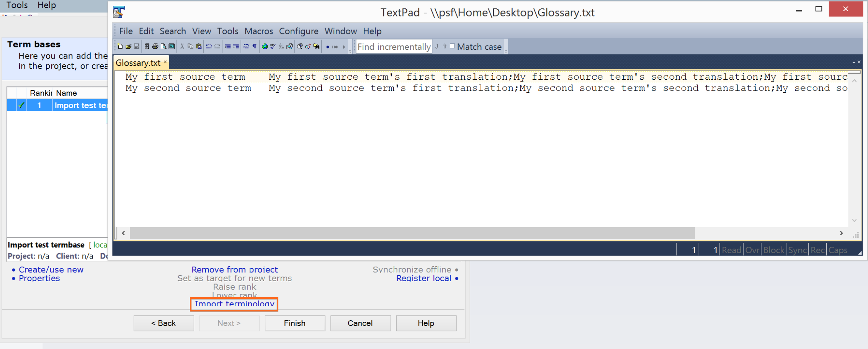The height and width of the screenshot is (349, 868).
Task: Open the document tab list dropdown
Action: pyautogui.click(x=853, y=62)
